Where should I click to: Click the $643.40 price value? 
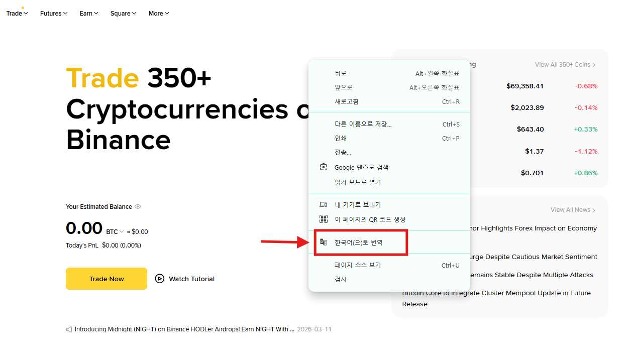click(x=530, y=129)
